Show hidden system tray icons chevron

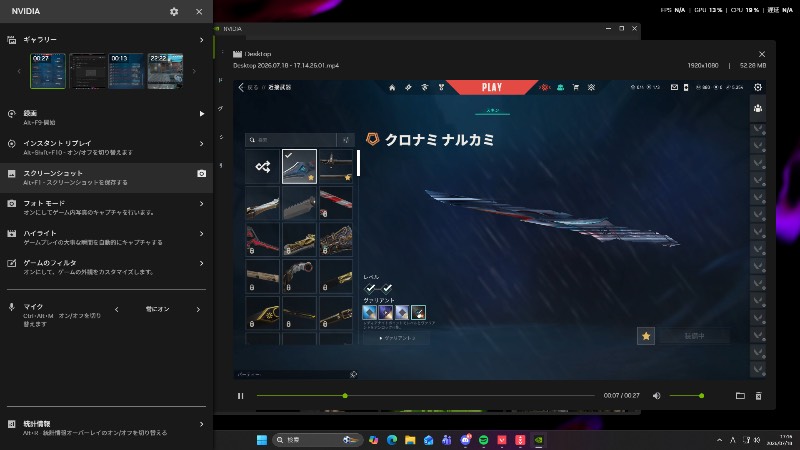719,440
